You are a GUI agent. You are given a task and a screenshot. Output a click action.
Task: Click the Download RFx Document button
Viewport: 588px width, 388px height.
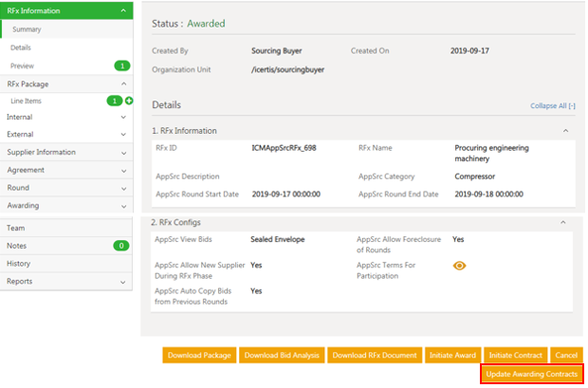click(x=375, y=355)
